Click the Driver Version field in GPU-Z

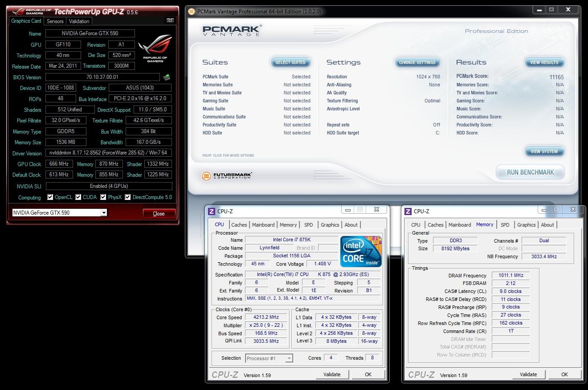pos(109,153)
